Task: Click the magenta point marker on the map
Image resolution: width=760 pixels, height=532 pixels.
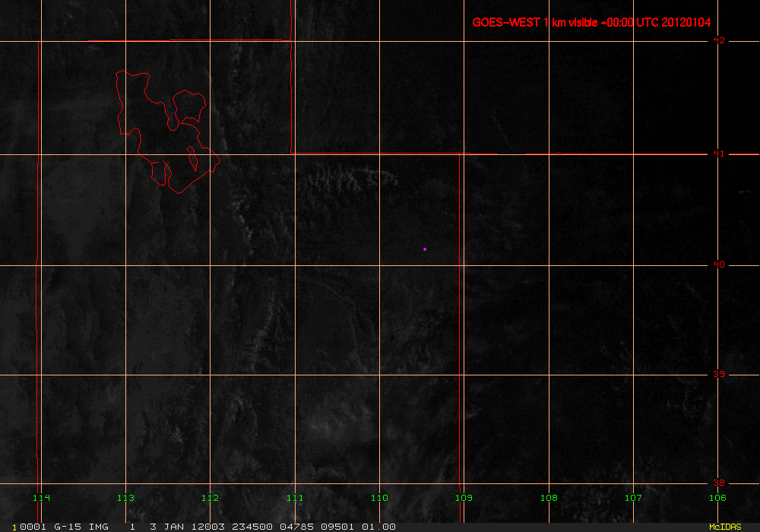Action: click(425, 249)
